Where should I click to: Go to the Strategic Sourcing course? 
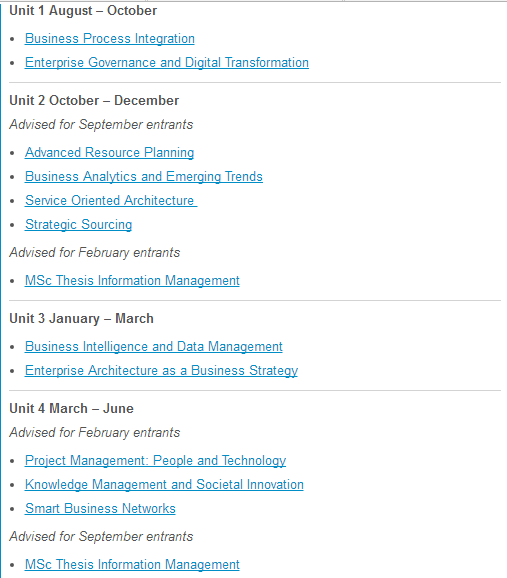(x=79, y=224)
